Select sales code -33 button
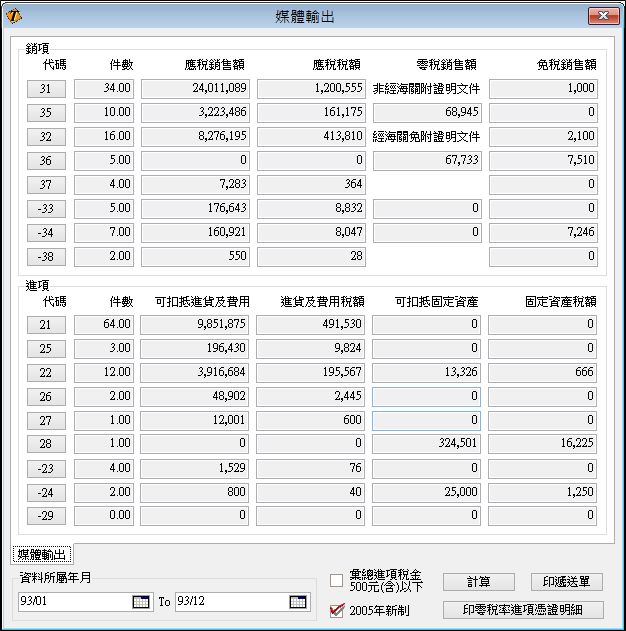The image size is (626, 631). (x=46, y=208)
